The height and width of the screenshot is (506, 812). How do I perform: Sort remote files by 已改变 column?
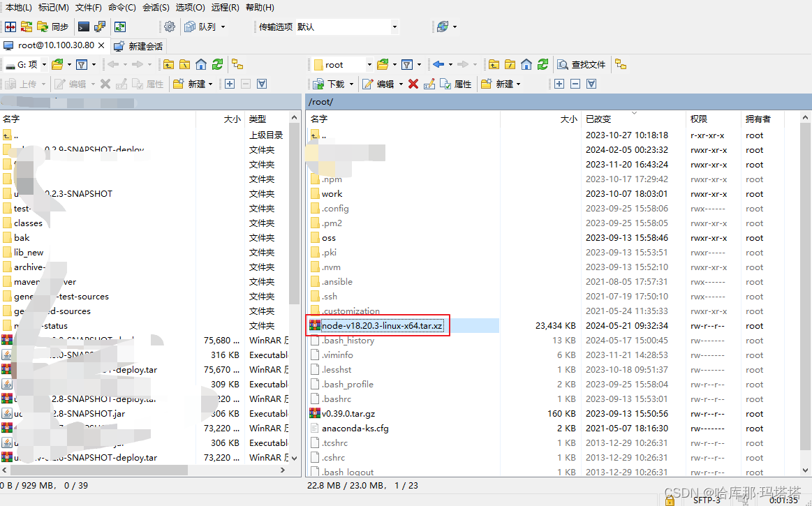(633, 119)
